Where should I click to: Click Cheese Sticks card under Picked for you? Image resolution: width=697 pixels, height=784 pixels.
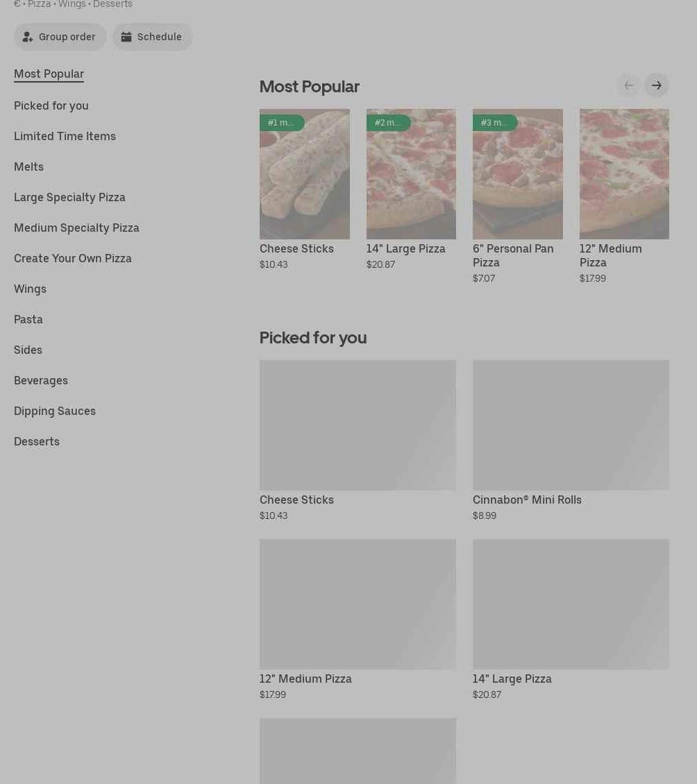coord(358,425)
